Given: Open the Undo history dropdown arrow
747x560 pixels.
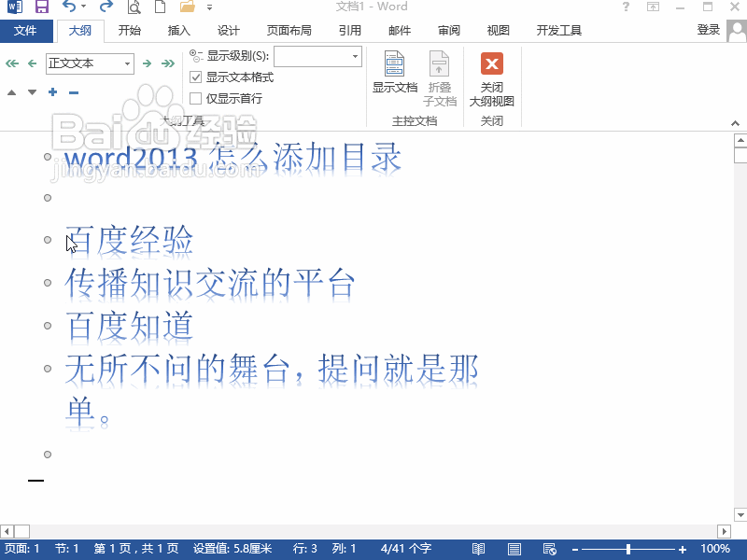Looking at the screenshot, I should (x=84, y=7).
